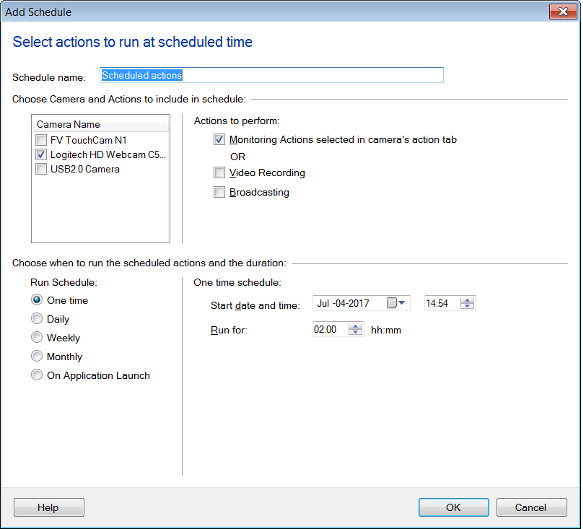Uncheck the Logitech HD Webcam camera
583x529 pixels.
point(41,154)
